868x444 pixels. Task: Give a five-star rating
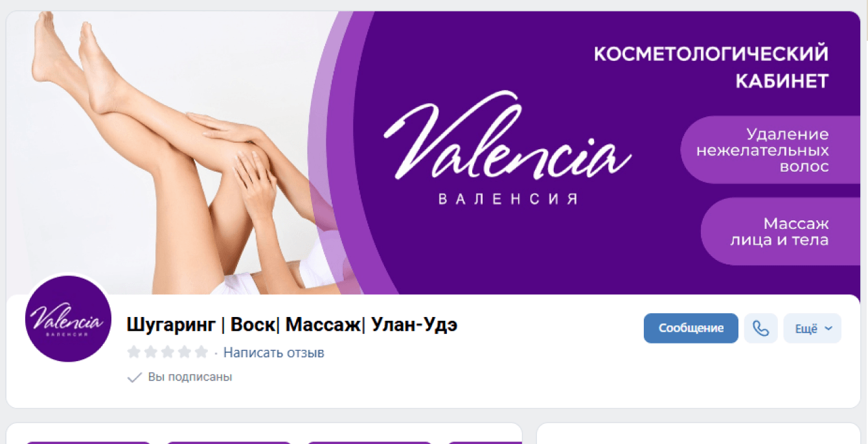pyautogui.click(x=201, y=352)
